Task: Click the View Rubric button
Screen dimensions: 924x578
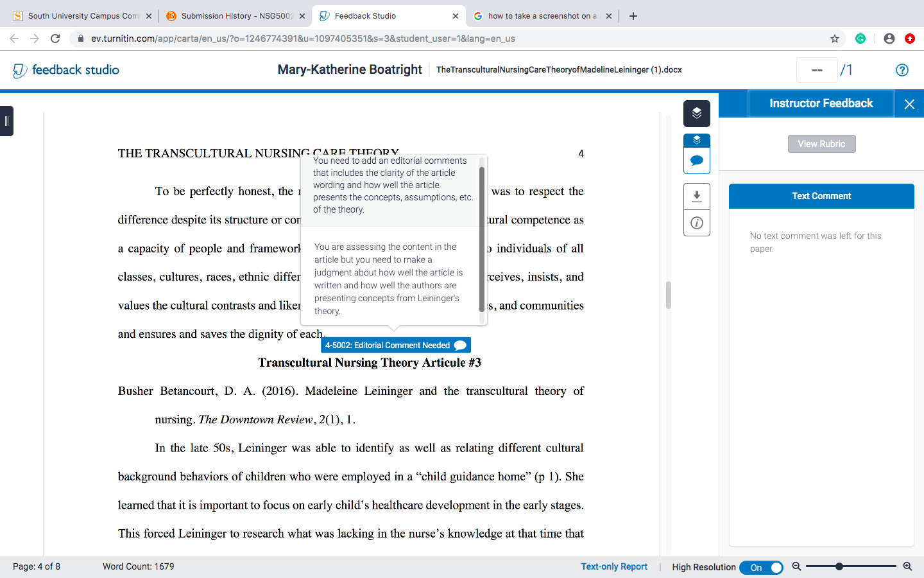Action: click(x=821, y=144)
